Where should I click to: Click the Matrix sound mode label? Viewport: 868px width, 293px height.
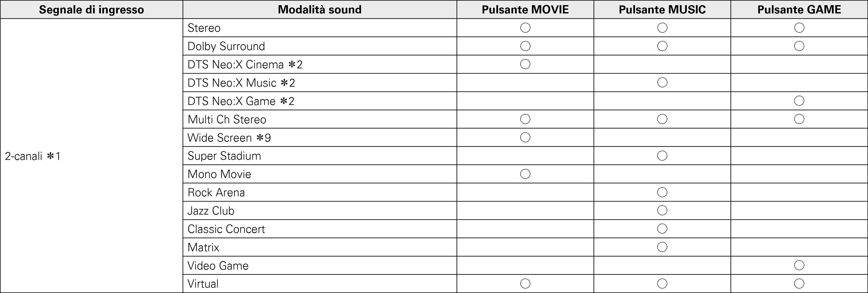203,247
